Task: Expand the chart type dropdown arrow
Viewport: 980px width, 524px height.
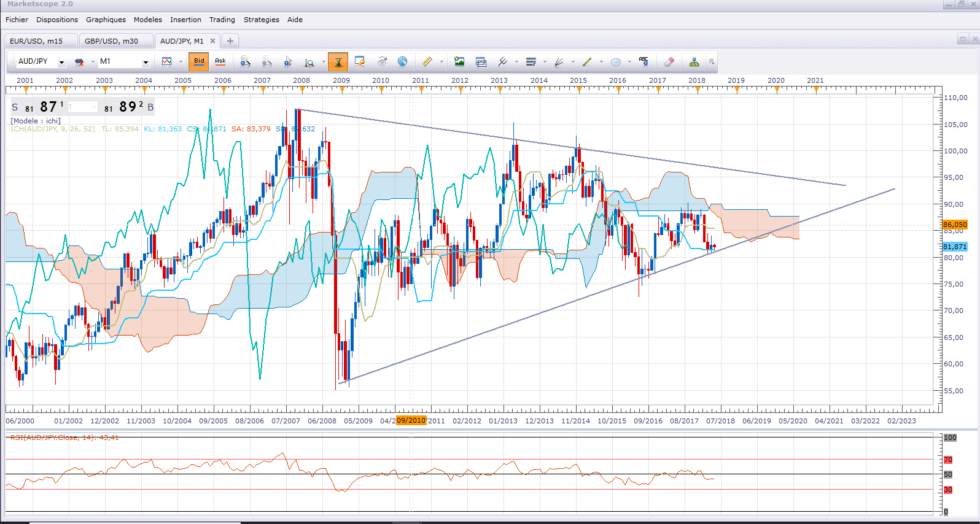Action: pyautogui.click(x=181, y=62)
